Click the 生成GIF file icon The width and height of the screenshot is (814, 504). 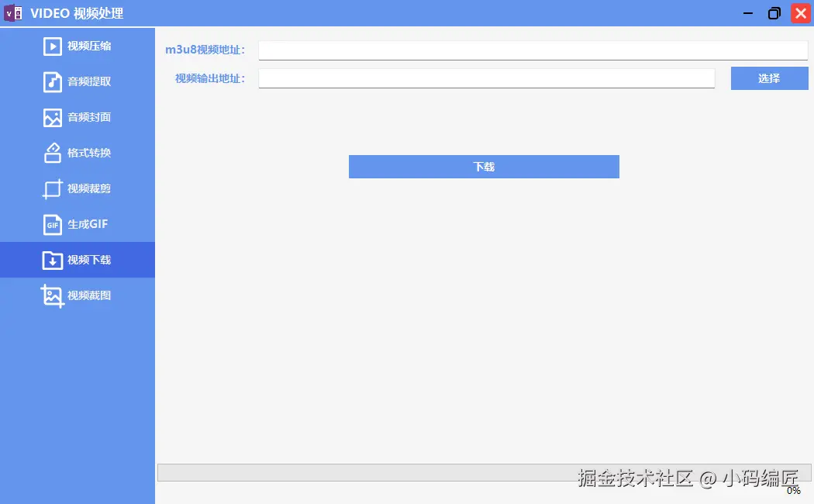coord(53,225)
